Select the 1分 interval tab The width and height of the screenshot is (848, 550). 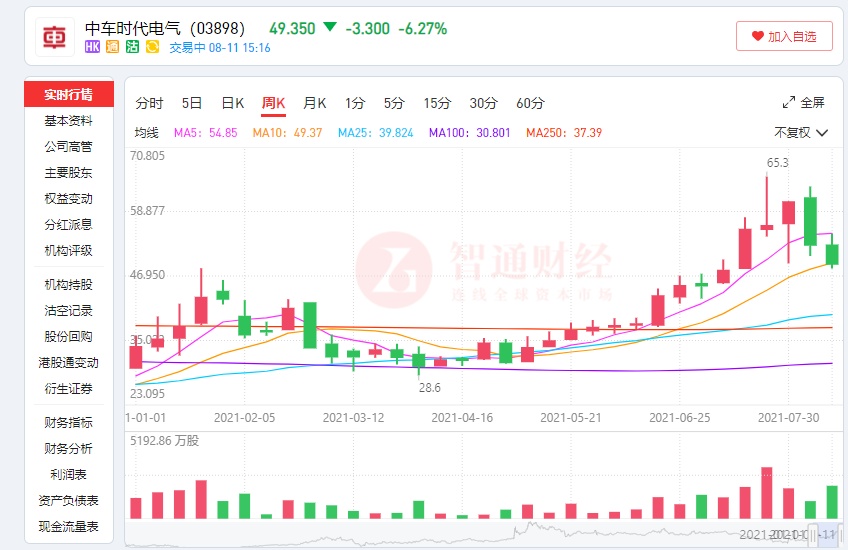point(355,103)
